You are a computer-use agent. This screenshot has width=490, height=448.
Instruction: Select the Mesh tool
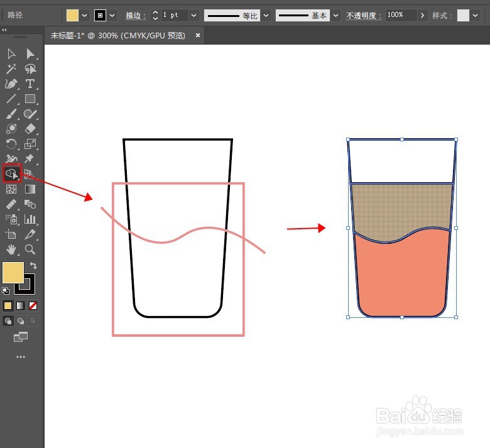pyautogui.click(x=11, y=189)
